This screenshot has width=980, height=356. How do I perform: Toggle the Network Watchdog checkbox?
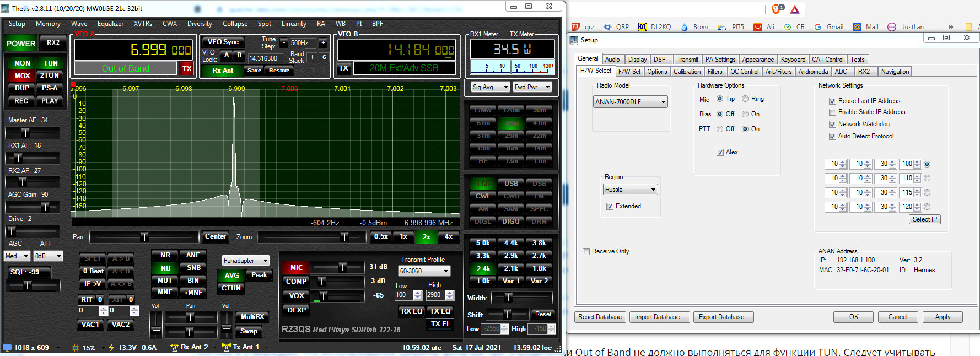[832, 124]
